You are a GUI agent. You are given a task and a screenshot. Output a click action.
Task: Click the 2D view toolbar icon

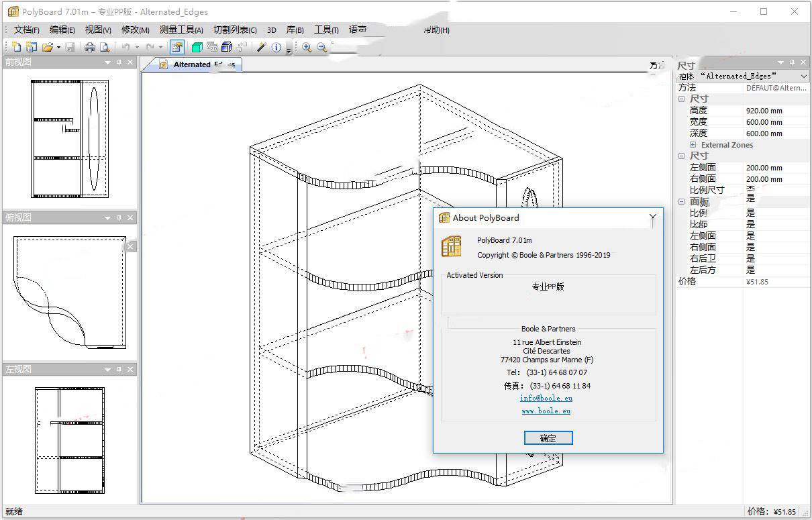212,47
